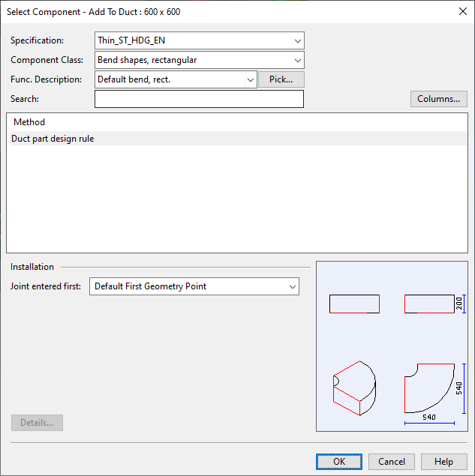Confirm the selection with OK
475x476 pixels.
(339, 462)
